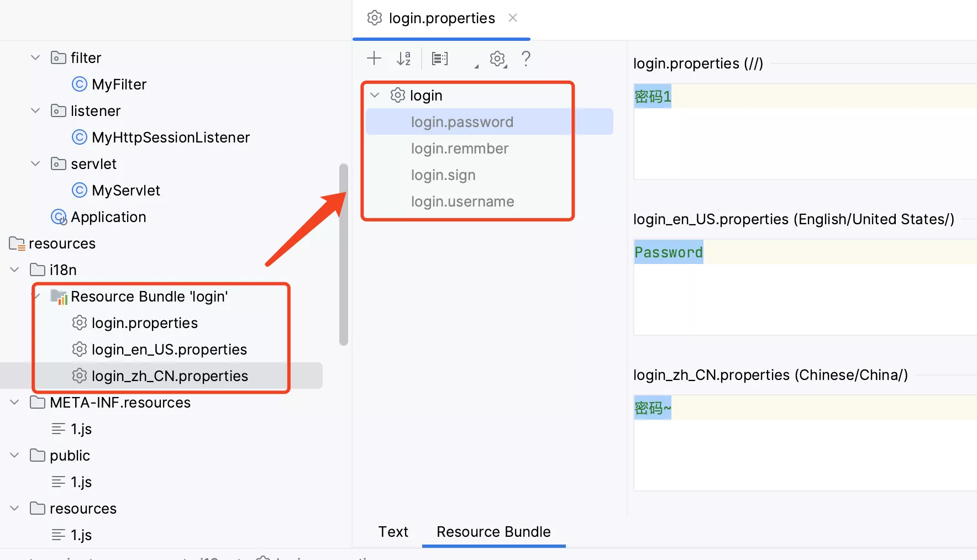Click the login_en_US.properties section label
This screenshot has height=560, width=977.
tap(794, 219)
